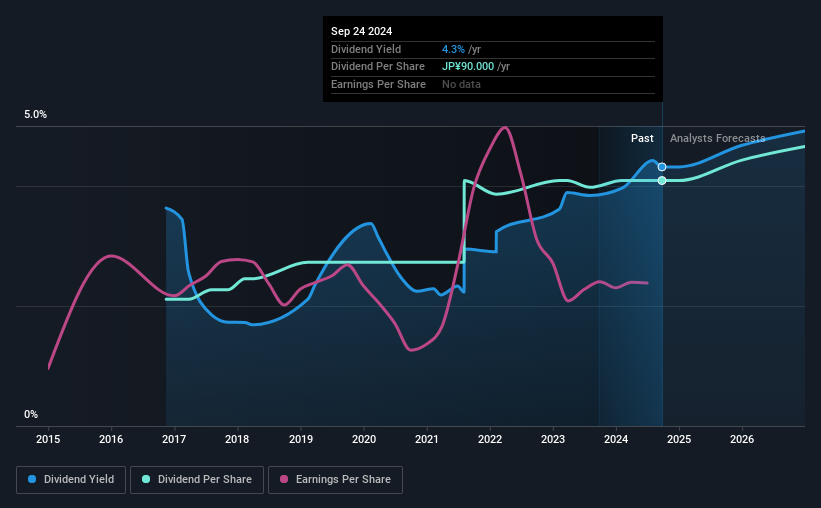
Task: Click the 2021 x-axis label
Action: (427, 439)
